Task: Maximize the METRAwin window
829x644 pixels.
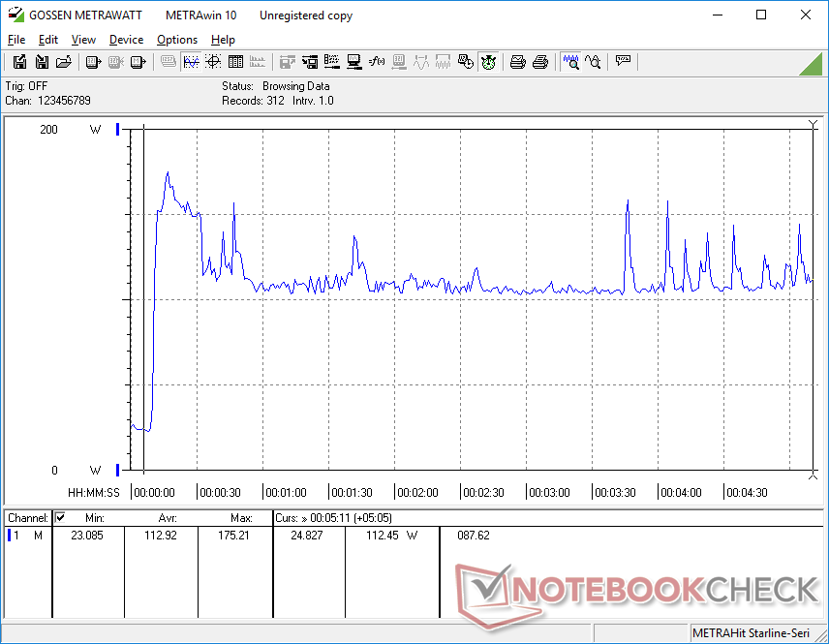Action: [761, 15]
